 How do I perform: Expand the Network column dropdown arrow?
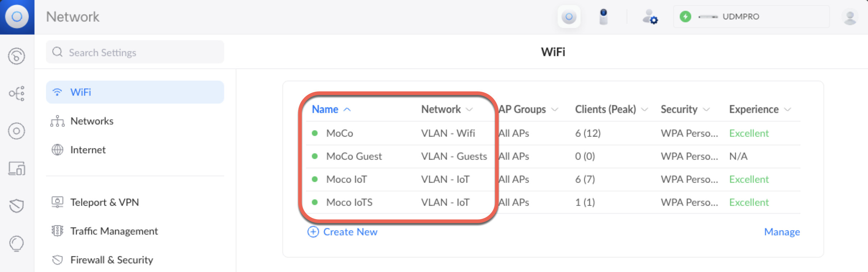click(x=469, y=109)
